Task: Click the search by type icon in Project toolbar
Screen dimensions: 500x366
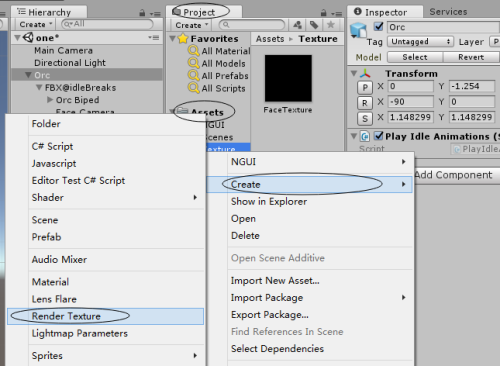Action: [x=297, y=25]
